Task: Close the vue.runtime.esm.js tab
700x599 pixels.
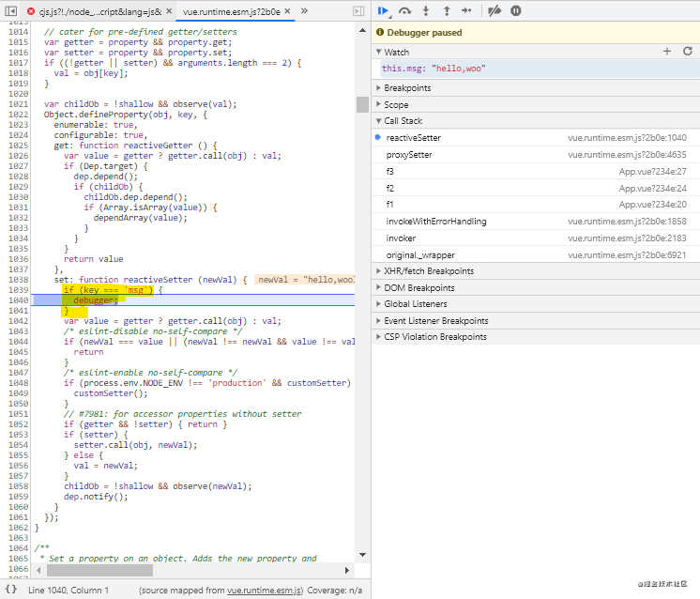Action: point(287,11)
